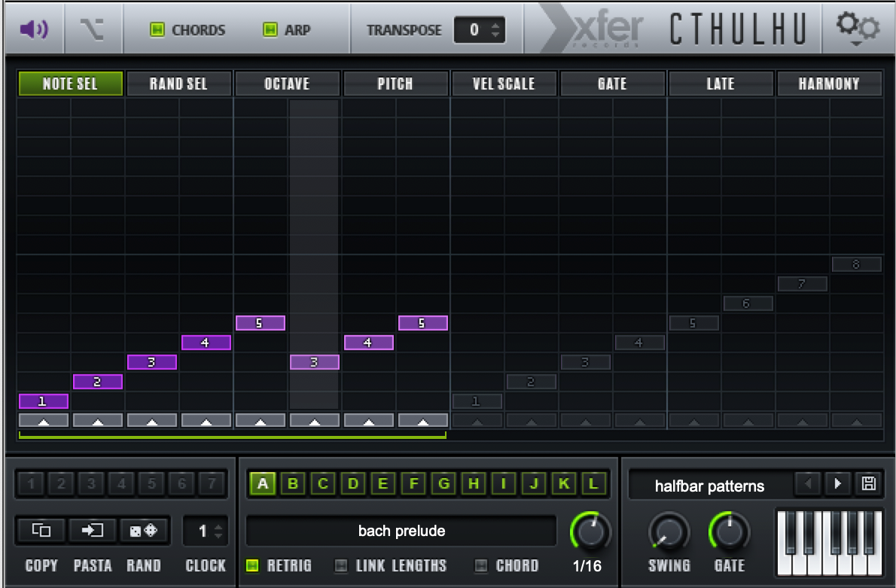Viewport: 896px width, 588px height.
Task: Select pattern slot L
Action: pyautogui.click(x=594, y=483)
